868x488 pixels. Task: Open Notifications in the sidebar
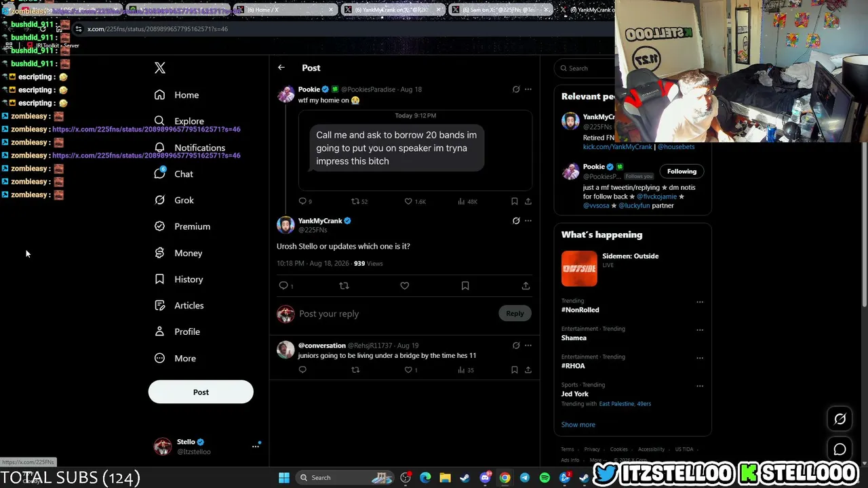pyautogui.click(x=189, y=148)
